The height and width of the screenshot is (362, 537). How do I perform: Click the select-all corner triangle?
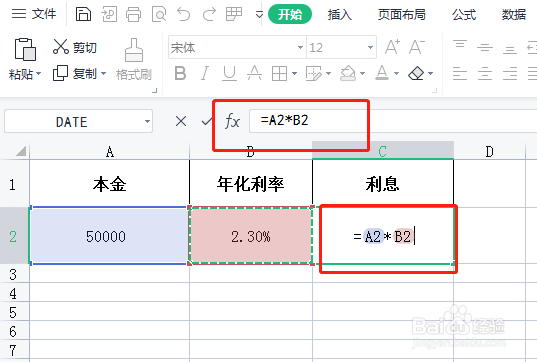[21, 151]
